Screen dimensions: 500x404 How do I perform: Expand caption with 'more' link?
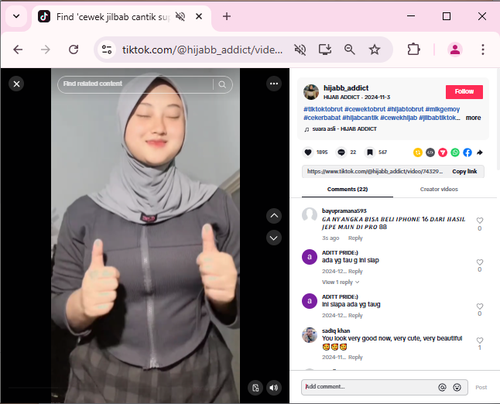tap(473, 118)
